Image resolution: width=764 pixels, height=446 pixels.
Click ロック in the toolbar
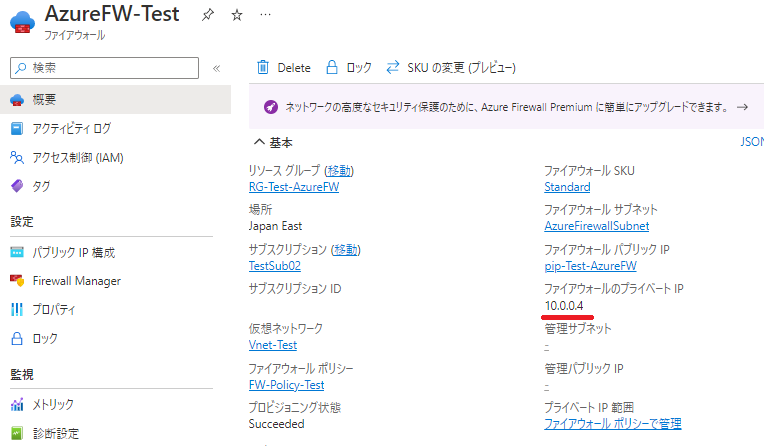(349, 68)
